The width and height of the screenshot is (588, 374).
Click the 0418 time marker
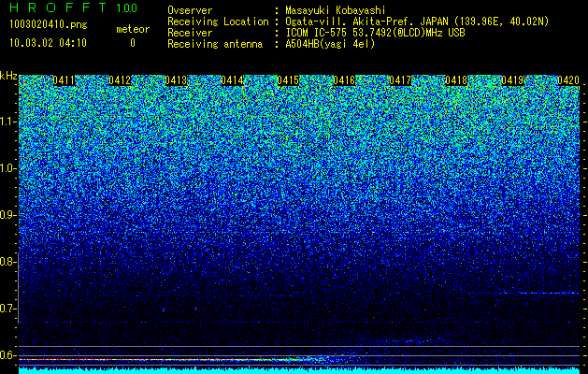(x=456, y=80)
